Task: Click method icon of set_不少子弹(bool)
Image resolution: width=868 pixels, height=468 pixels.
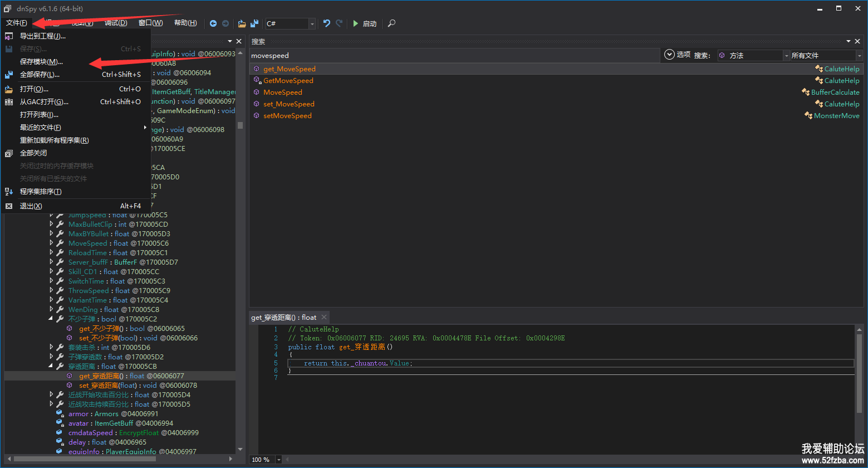Action: click(70, 338)
